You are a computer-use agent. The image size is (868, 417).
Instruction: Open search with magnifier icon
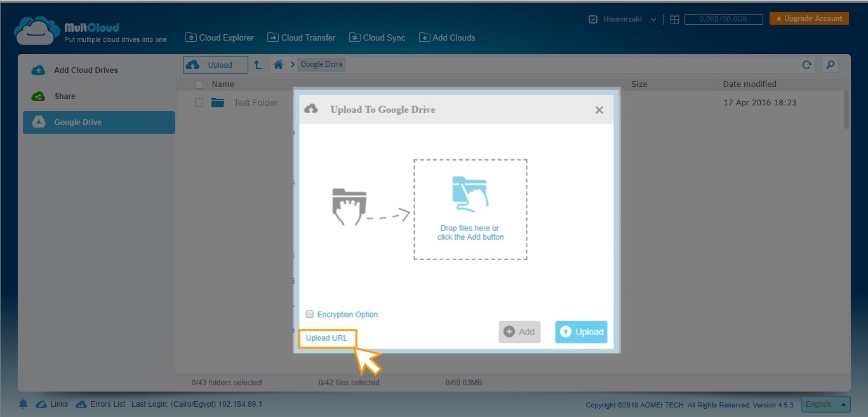pos(829,65)
